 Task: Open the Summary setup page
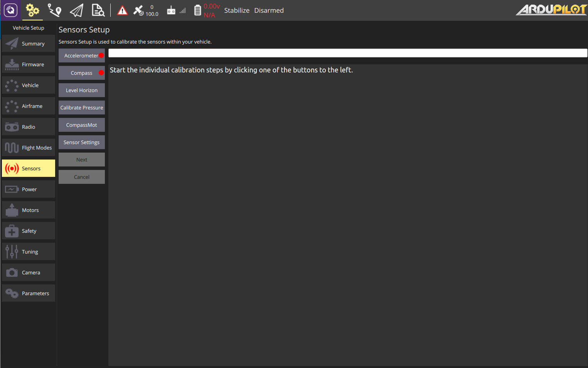click(x=29, y=44)
